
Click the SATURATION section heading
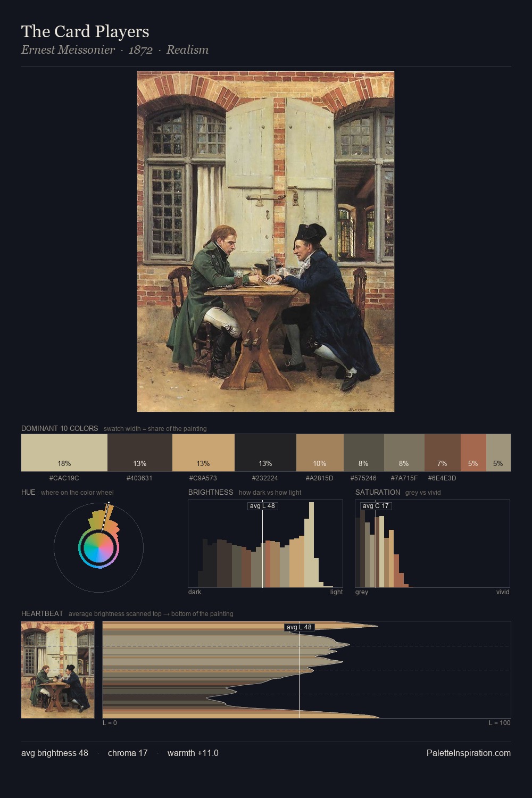pyautogui.click(x=378, y=492)
